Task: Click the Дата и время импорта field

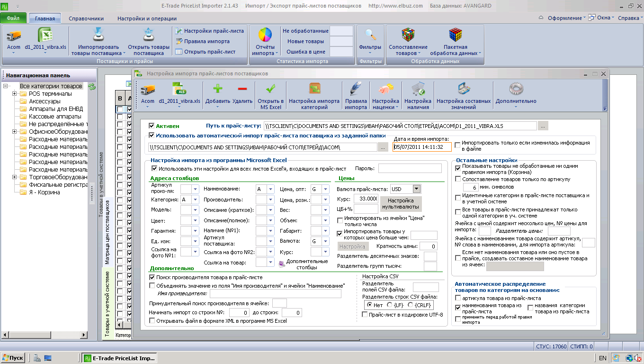Action: coord(422,147)
